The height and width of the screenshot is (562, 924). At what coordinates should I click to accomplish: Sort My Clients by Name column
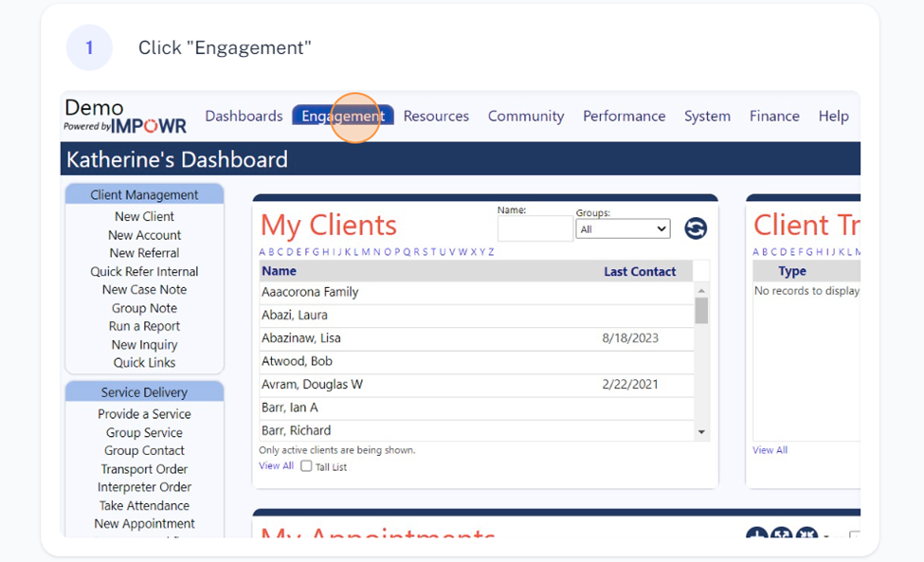tap(280, 271)
